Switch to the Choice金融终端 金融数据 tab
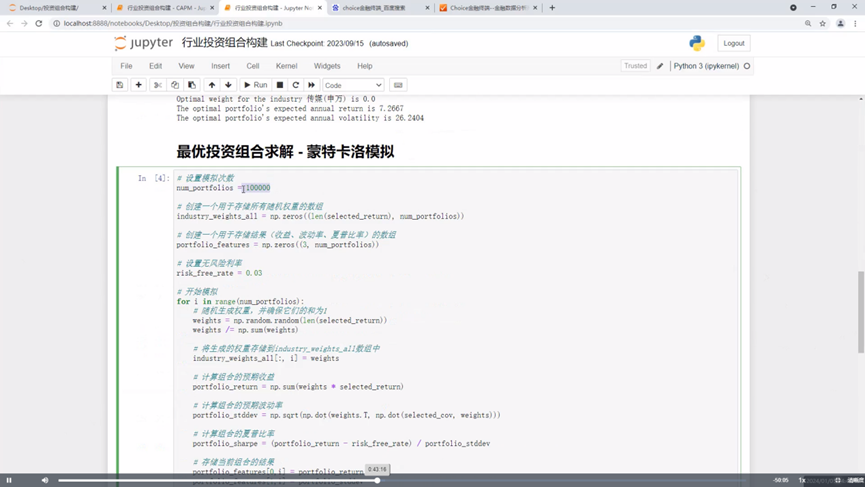Viewport: 865px width, 487px height. tap(489, 8)
